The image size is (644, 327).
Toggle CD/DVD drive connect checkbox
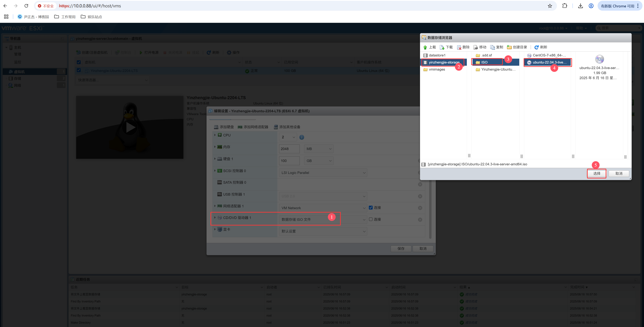click(371, 219)
